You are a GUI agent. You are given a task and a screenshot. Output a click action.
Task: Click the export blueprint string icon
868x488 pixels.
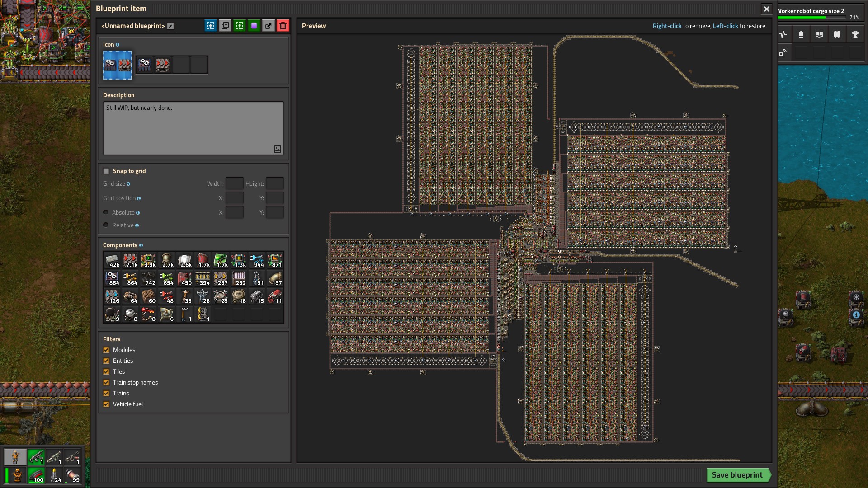click(x=269, y=26)
